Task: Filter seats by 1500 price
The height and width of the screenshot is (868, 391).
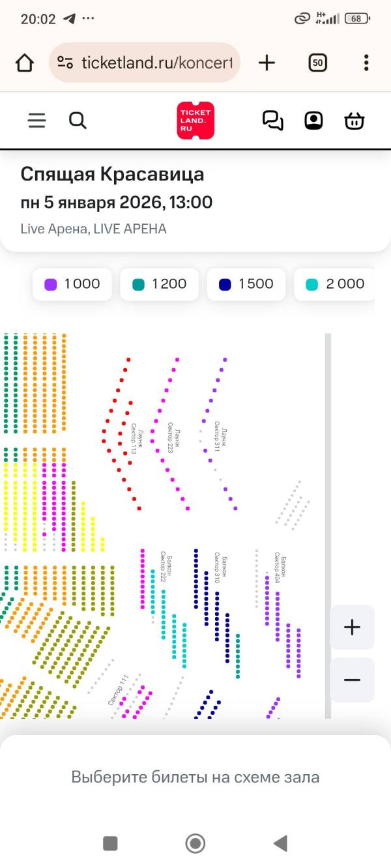Action: click(246, 284)
